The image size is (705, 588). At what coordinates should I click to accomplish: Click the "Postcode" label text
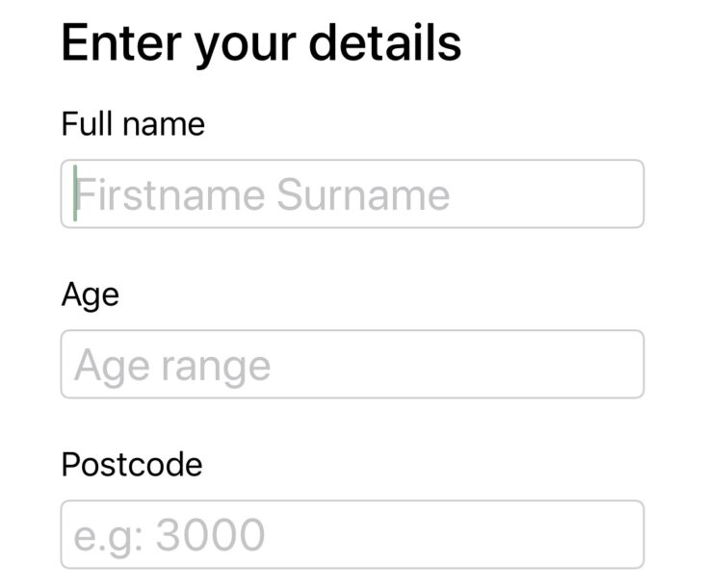pyautogui.click(x=132, y=465)
